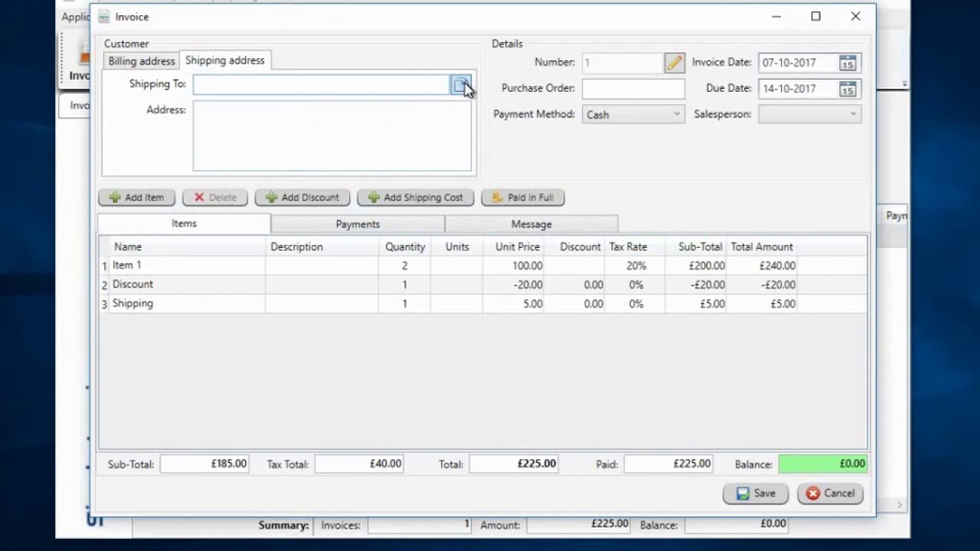This screenshot has width=980, height=551.
Task: Switch to the Payments tab
Action: (358, 224)
